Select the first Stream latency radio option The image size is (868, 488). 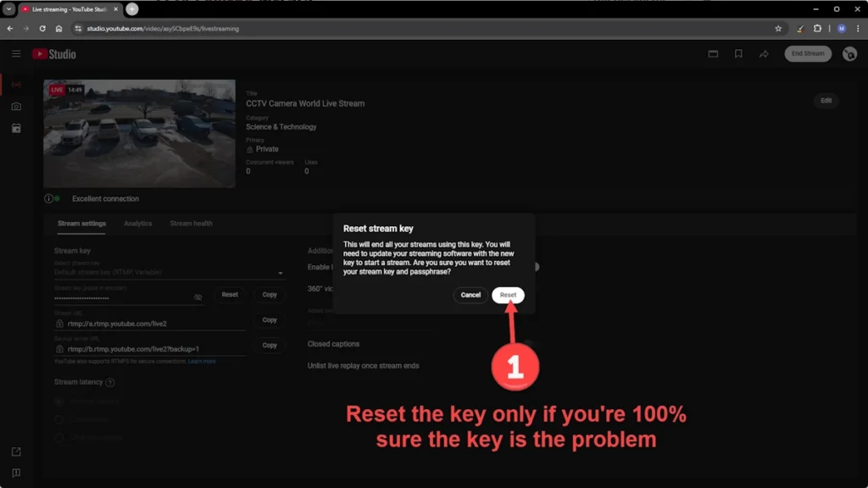coord(58,401)
